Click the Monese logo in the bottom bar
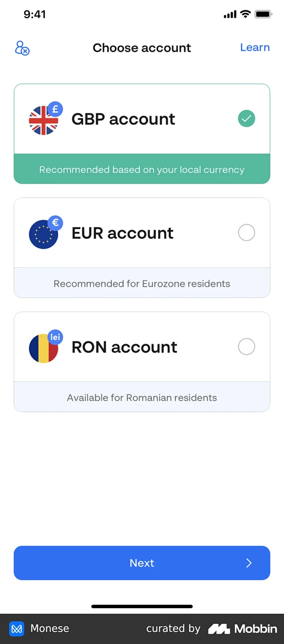 coord(17,629)
